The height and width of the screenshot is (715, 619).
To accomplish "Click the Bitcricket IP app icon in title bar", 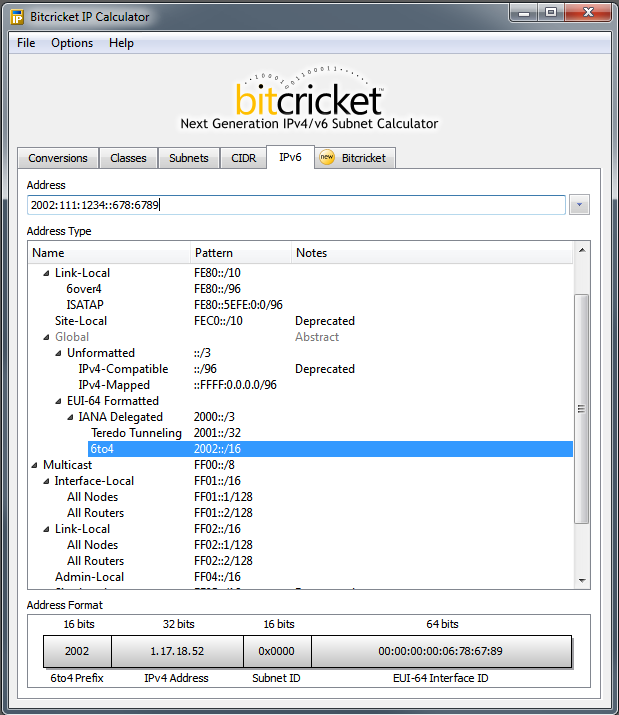I will (17, 17).
